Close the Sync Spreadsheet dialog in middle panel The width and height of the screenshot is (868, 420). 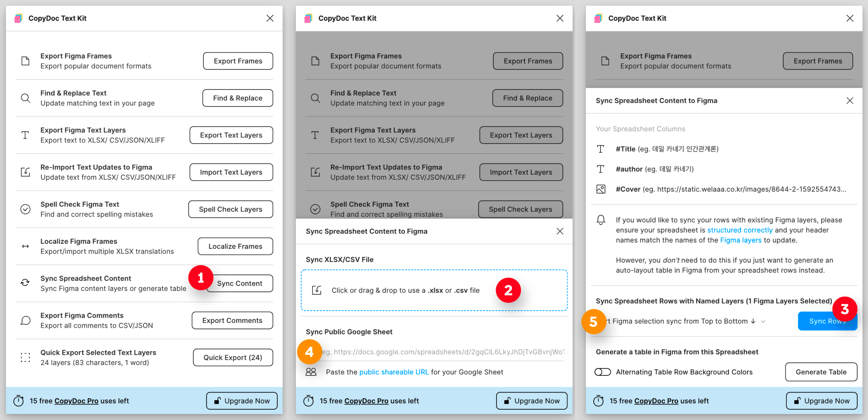(x=560, y=231)
